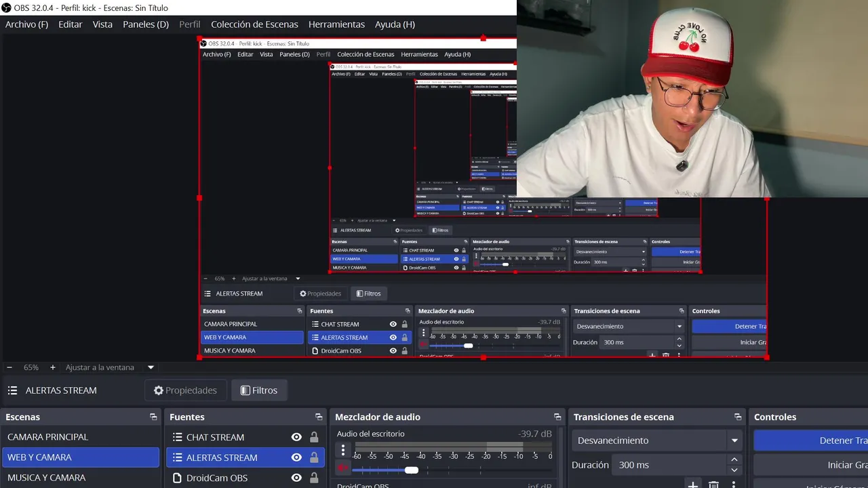
Task: Click the -39.7 dB level readout
Action: click(x=534, y=434)
